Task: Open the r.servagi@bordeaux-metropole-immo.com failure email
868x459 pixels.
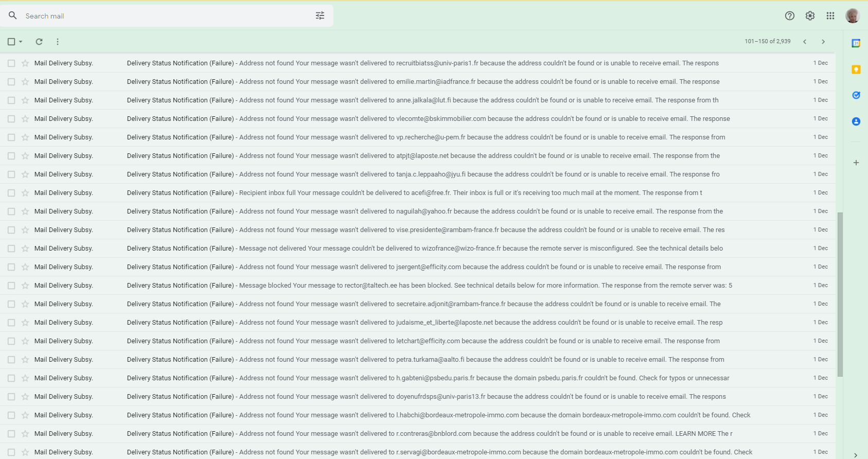Action: tap(418, 452)
